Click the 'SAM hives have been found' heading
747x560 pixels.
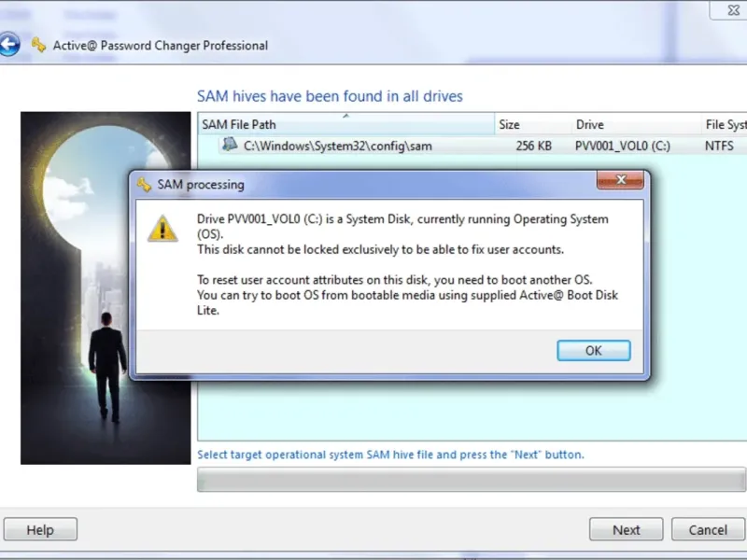click(x=330, y=96)
